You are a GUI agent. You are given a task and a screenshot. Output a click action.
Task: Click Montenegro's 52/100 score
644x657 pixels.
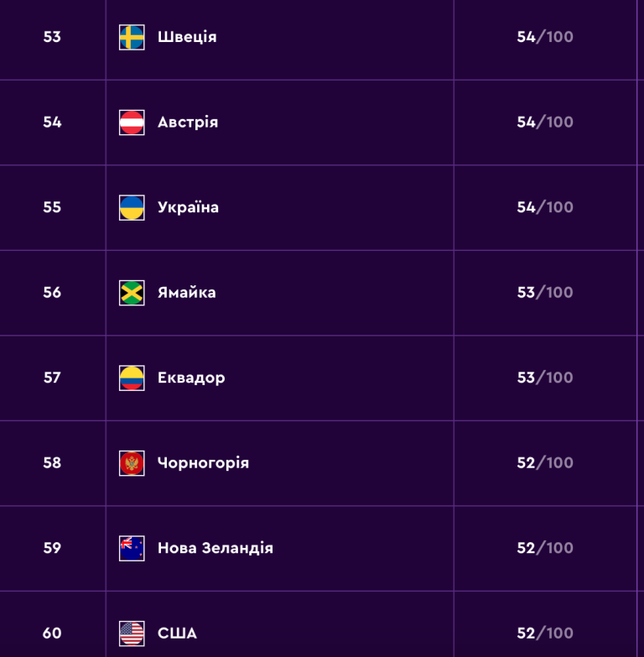point(545,462)
